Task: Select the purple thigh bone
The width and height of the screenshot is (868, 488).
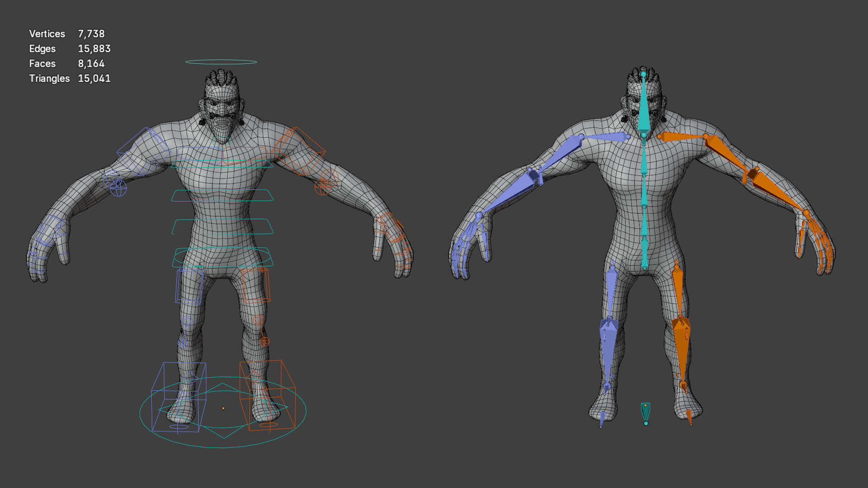Action: [x=610, y=293]
